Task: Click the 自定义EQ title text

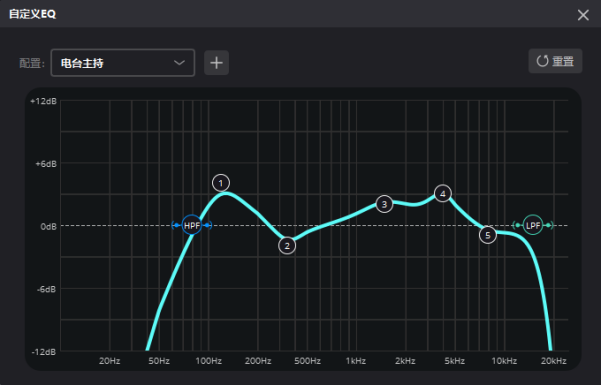Action: pos(33,14)
